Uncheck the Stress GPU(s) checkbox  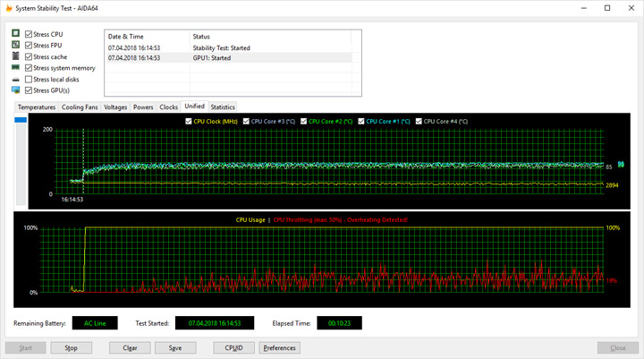point(29,90)
